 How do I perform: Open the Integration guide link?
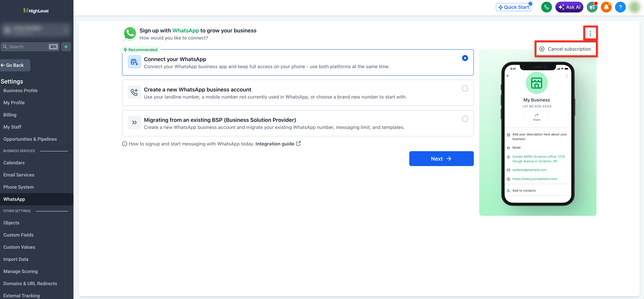click(x=275, y=144)
